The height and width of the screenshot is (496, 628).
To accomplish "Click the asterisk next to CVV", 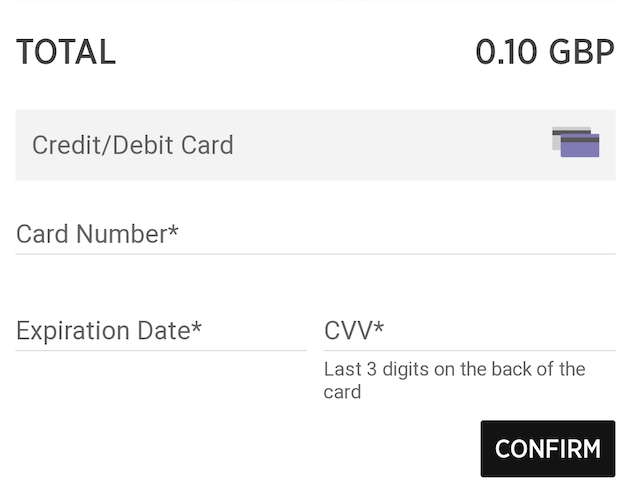I will [x=378, y=327].
